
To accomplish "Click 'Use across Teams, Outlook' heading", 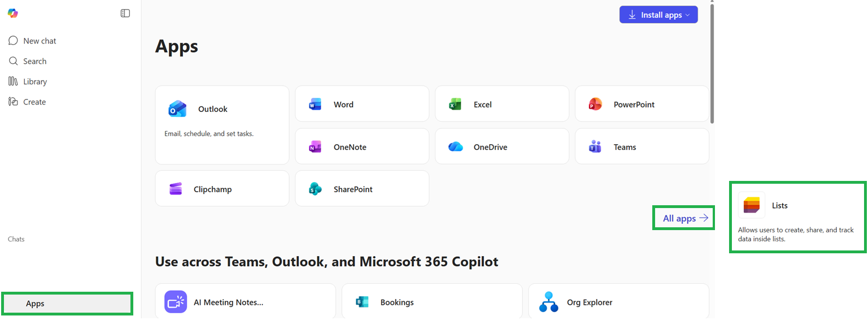I will pos(327,262).
